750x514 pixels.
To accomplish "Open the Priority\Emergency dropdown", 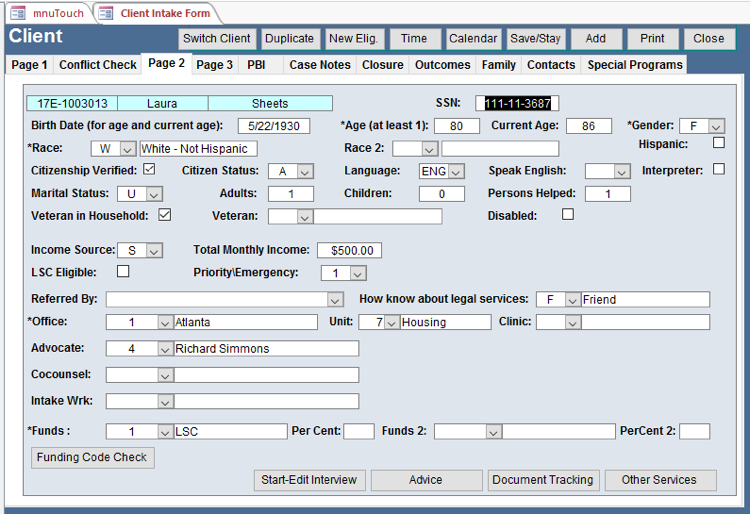I will [x=357, y=273].
